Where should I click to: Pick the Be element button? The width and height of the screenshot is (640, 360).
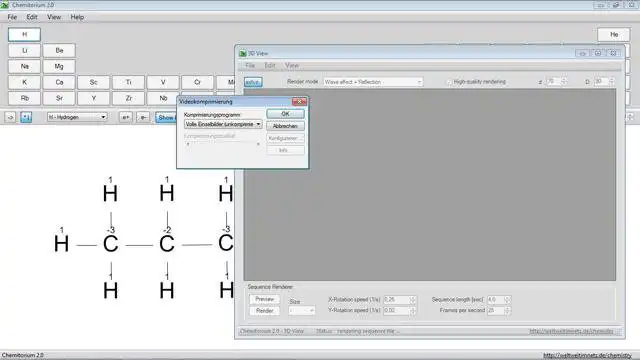point(59,50)
